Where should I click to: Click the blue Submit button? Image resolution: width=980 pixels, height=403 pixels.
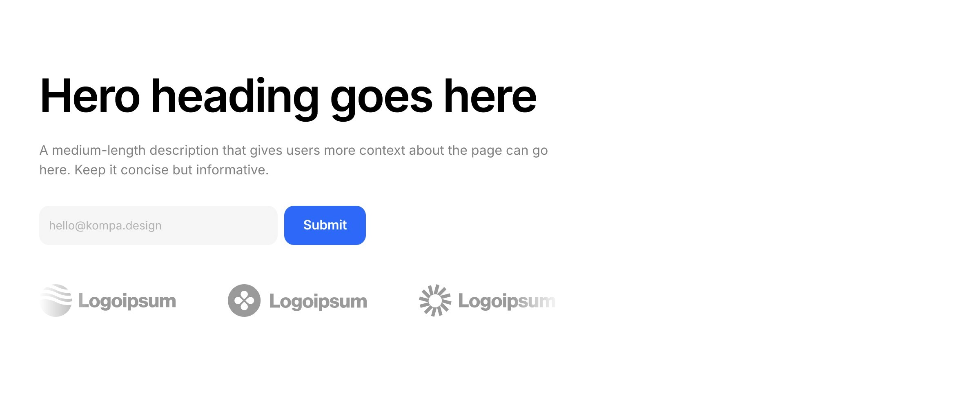click(x=325, y=225)
